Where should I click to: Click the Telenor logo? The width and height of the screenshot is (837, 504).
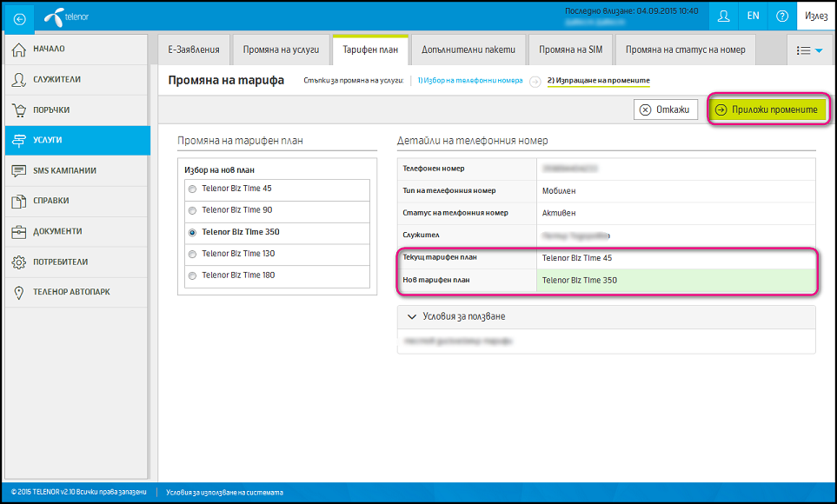point(66,17)
